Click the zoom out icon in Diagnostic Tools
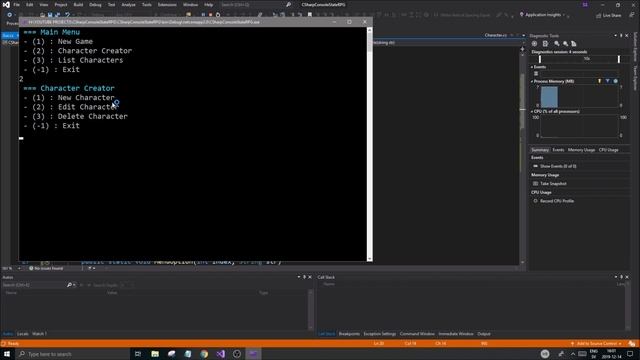Viewport: 640px width, 360px height. 565,44
